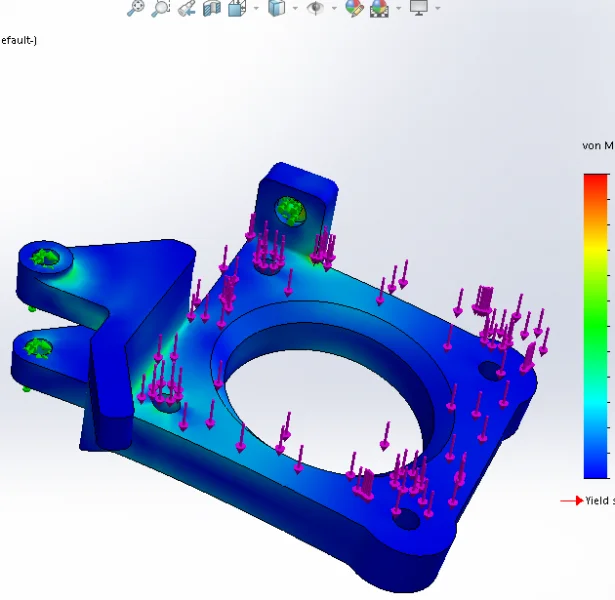Toggle the Hide/Show Items eye icon

[315, 8]
